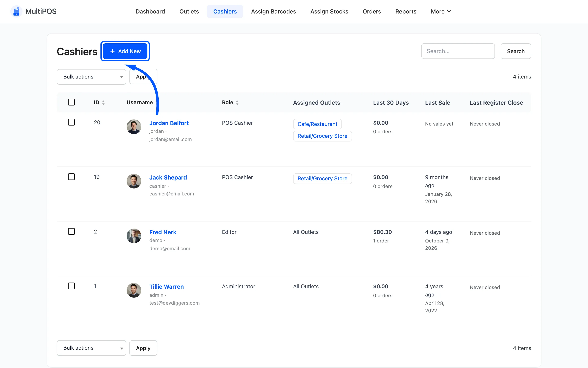Click the top Apply button
This screenshot has height=368, width=588.
click(143, 77)
